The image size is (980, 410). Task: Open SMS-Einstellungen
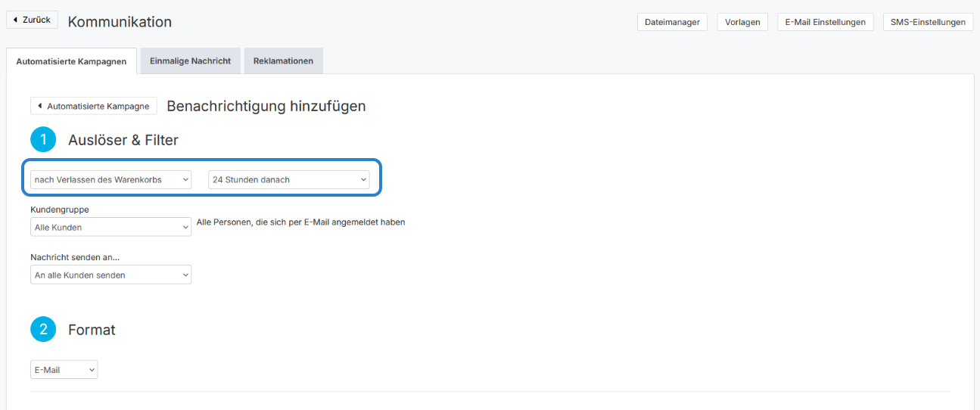click(x=928, y=22)
